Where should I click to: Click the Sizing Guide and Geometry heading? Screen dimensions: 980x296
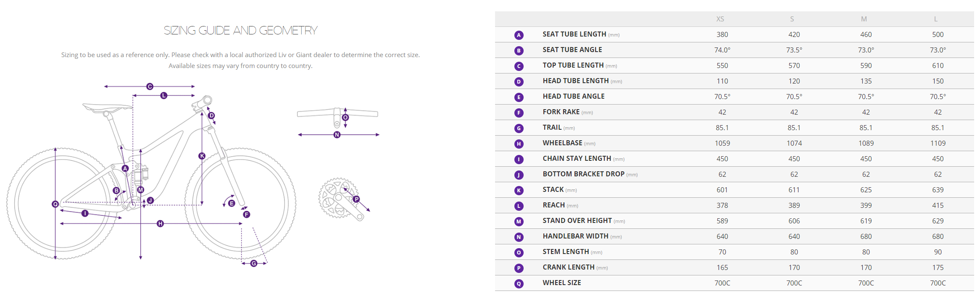point(240,30)
